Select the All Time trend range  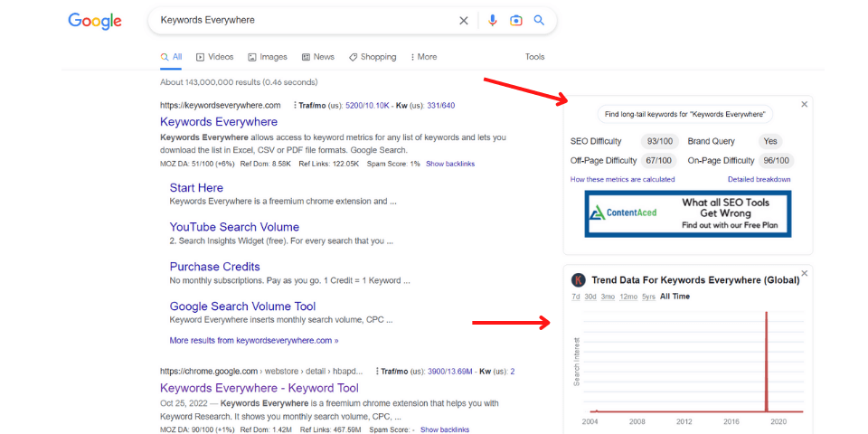coord(675,297)
